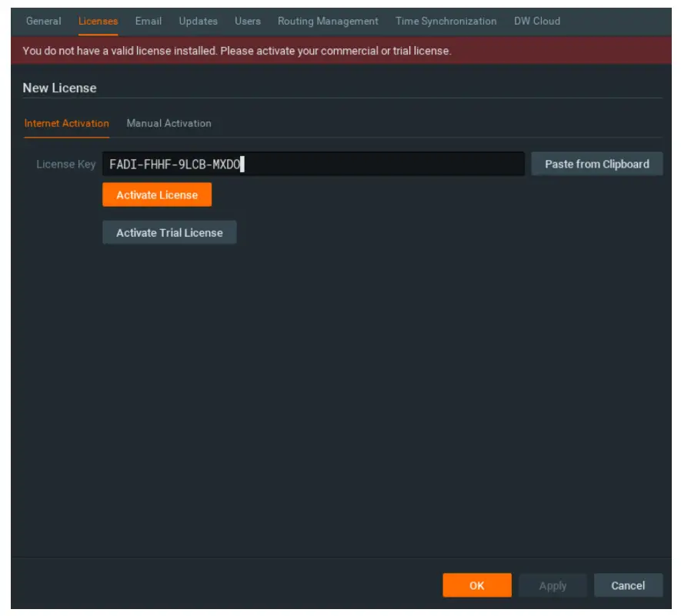Open the General tab
This screenshot has height=616, width=681.
pos(43,21)
